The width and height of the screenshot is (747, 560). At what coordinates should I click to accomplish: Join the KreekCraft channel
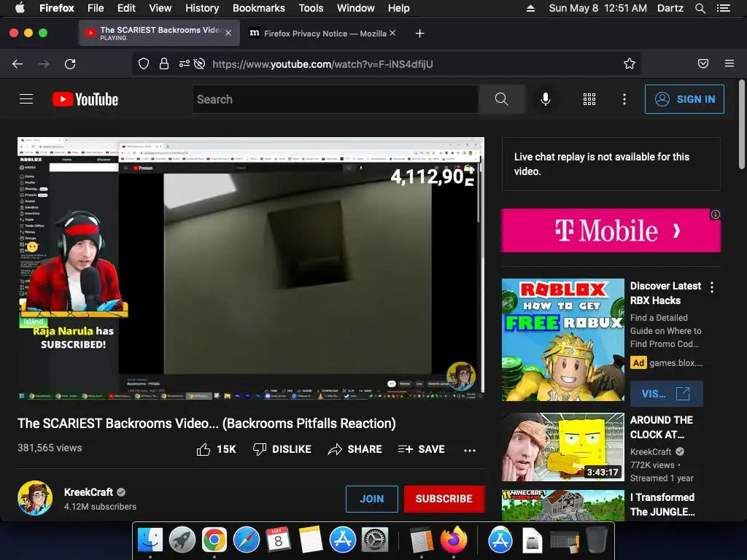372,499
